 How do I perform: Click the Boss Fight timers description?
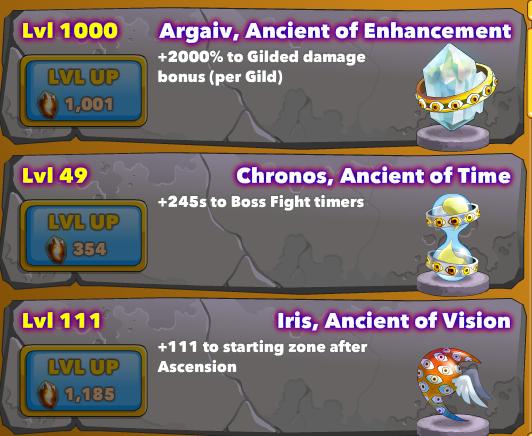pyautogui.click(x=261, y=202)
